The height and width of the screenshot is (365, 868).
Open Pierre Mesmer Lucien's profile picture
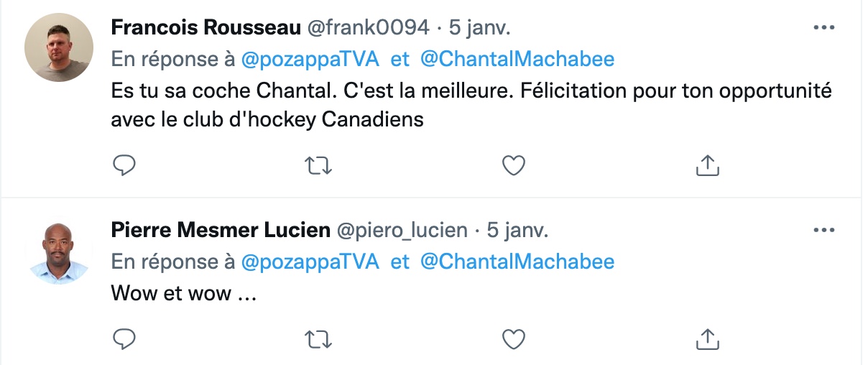click(59, 250)
